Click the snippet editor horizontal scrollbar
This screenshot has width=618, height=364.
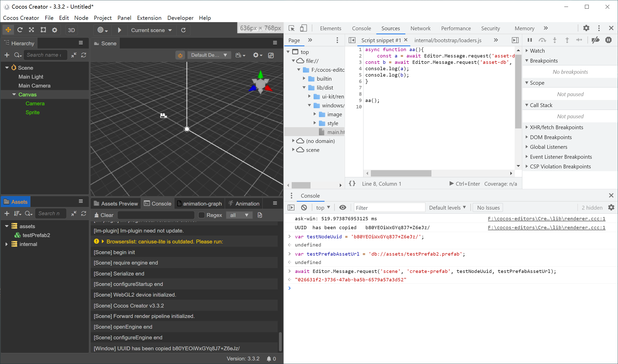[401, 173]
